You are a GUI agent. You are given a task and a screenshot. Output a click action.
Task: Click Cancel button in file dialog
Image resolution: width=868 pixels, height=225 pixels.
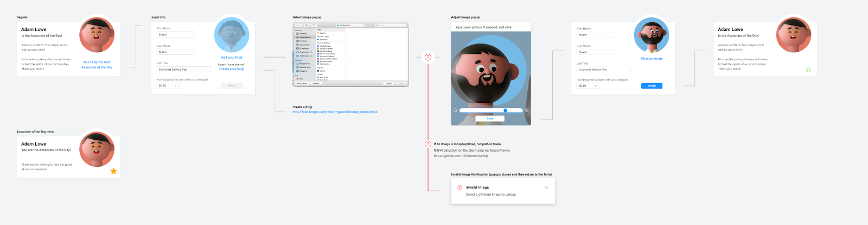388,83
